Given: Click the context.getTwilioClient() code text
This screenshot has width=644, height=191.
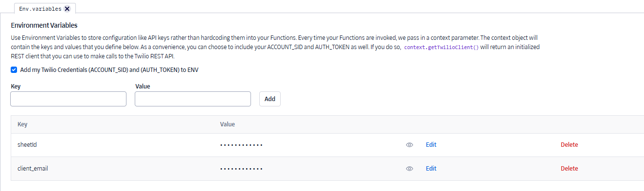Looking at the screenshot, I should (x=442, y=48).
